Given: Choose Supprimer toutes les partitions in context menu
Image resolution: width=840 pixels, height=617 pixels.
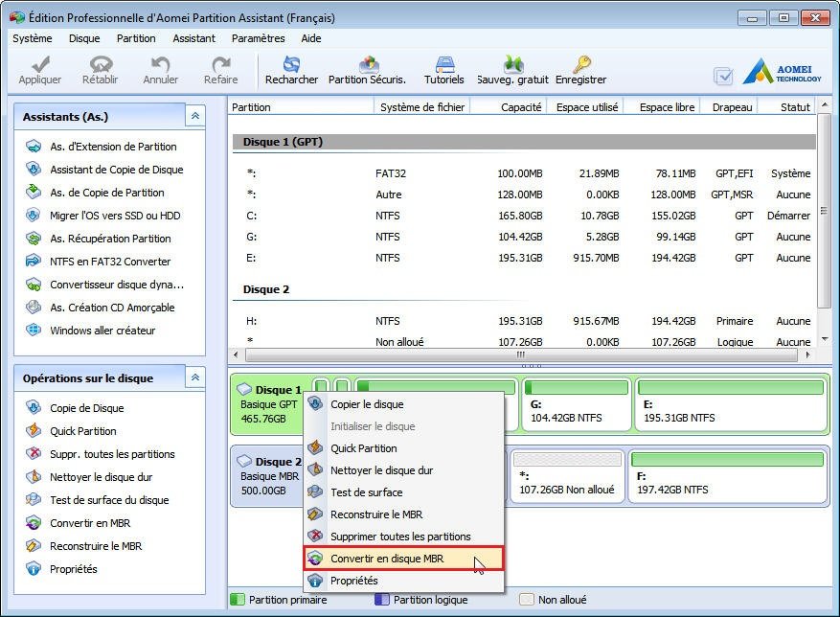Looking at the screenshot, I should (x=404, y=537).
